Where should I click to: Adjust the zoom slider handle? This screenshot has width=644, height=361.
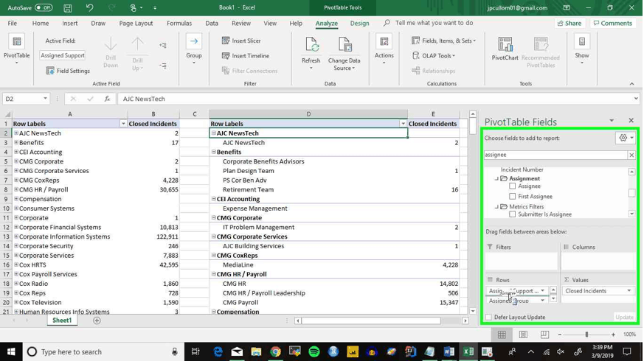click(586, 334)
